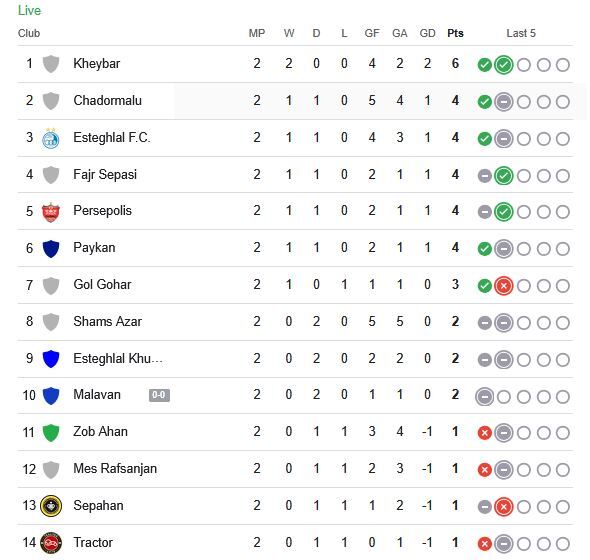Click Paykan's dark blue shield icon

pyautogui.click(x=51, y=249)
